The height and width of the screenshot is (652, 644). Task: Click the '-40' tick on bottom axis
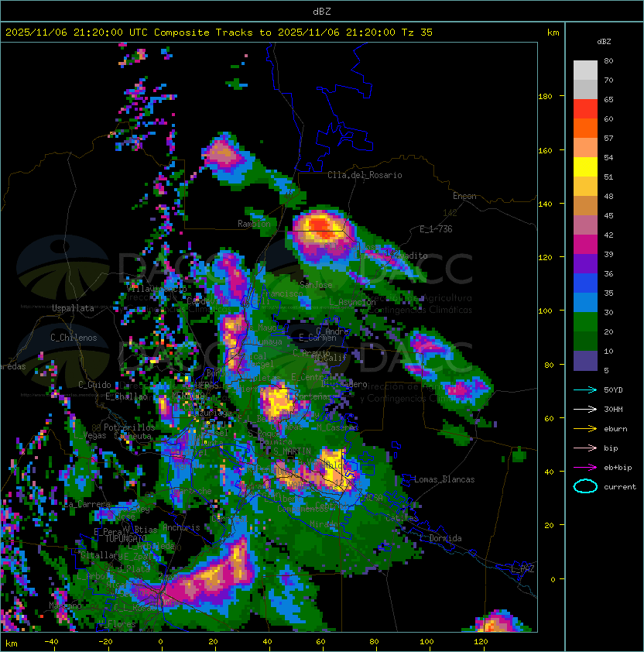coord(51,642)
